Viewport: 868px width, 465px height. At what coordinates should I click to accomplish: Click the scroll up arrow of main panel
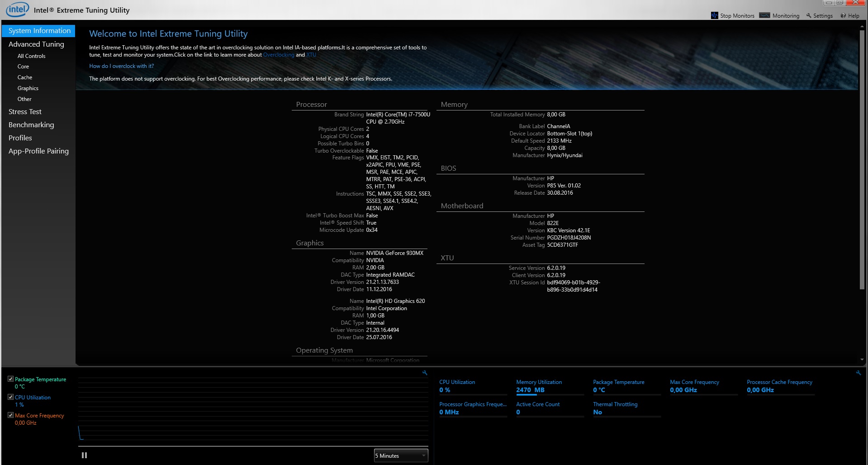tap(862, 26)
